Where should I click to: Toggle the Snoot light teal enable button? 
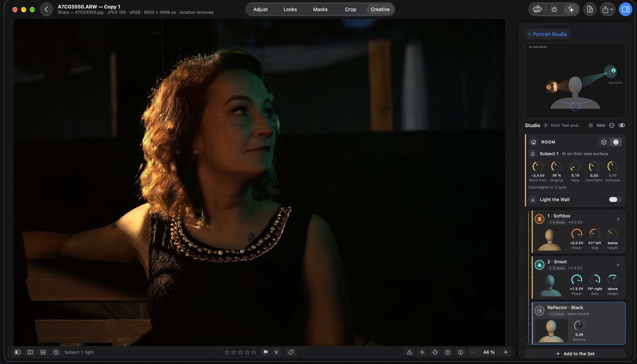pyautogui.click(x=539, y=265)
